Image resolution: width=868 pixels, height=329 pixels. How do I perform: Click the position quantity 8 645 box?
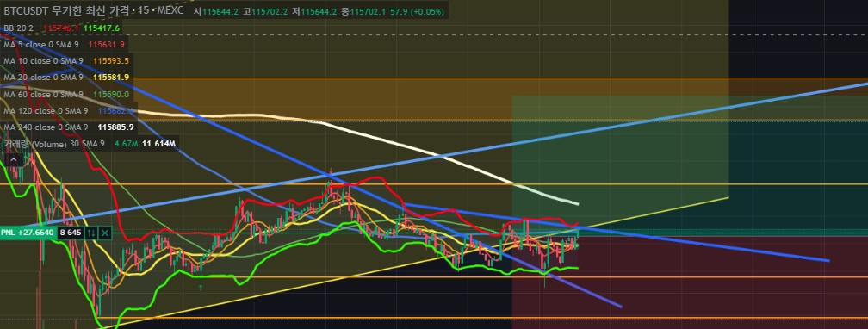point(71,233)
